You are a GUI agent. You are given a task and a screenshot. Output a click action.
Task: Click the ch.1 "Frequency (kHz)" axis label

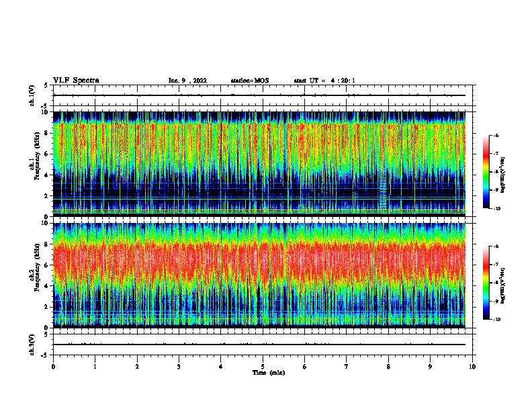[x=37, y=155]
